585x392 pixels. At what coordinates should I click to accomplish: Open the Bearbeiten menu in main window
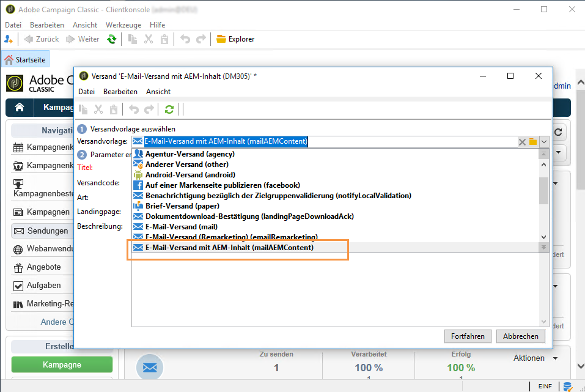click(x=47, y=25)
